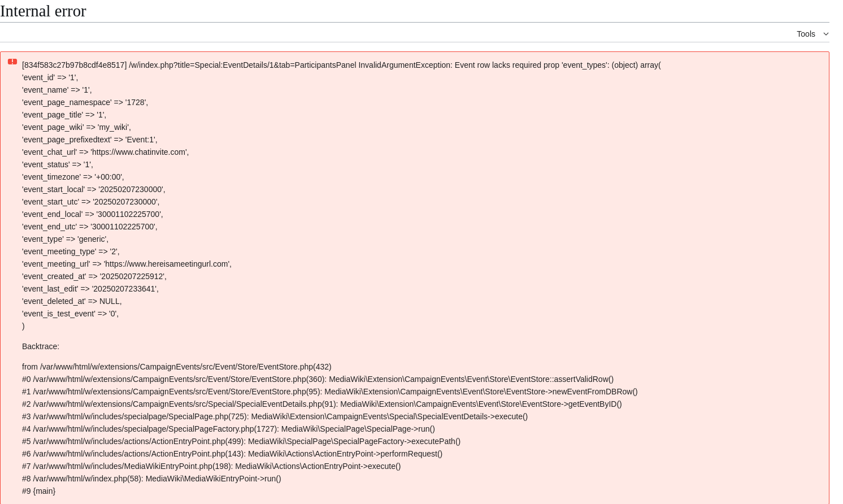Image resolution: width=843 pixels, height=504 pixels.
Task: Click the 'event_timezone' => '+00:00' line
Action: (x=73, y=177)
